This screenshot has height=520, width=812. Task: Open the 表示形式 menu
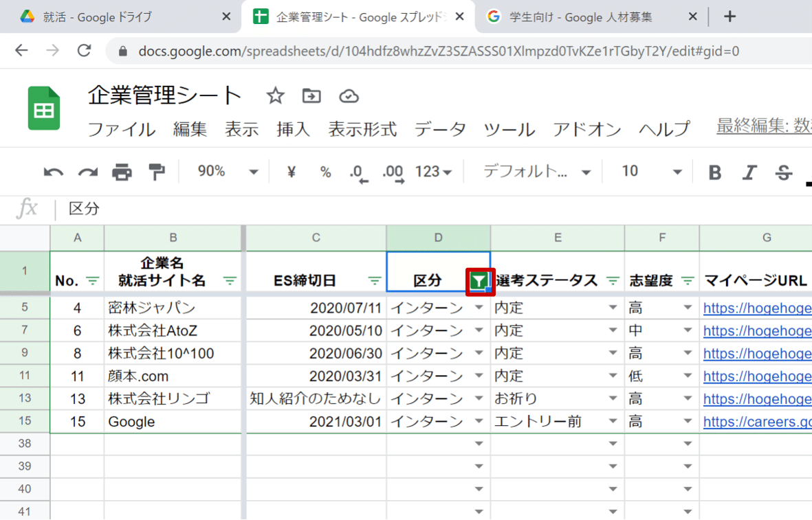(362, 129)
